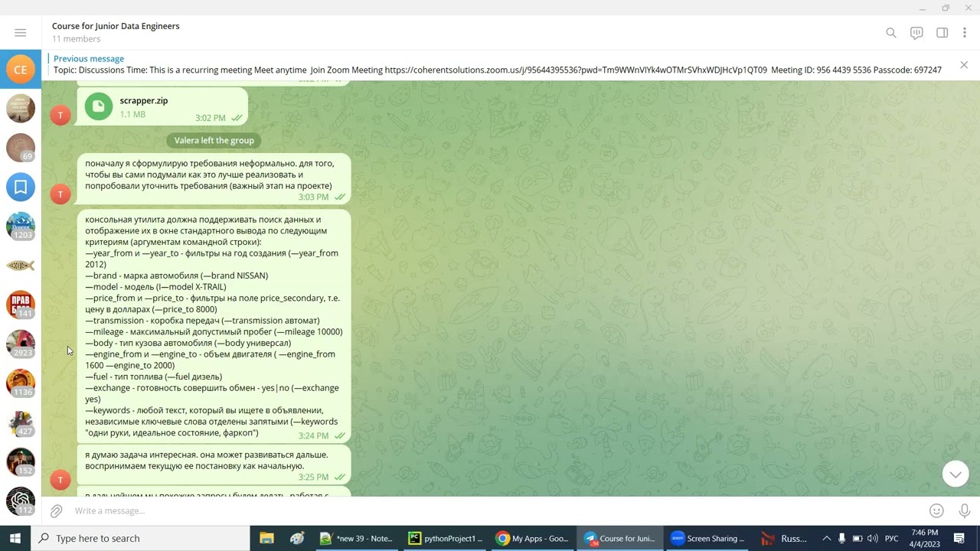Viewport: 980px width, 551px height.
Task: Jump to latest messages with down arrow
Action: [955, 474]
